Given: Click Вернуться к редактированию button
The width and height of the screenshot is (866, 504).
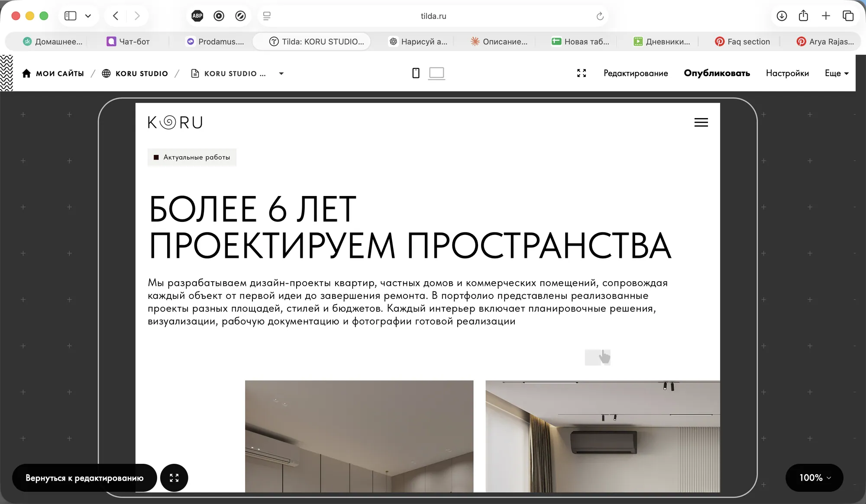Looking at the screenshot, I should (84, 478).
